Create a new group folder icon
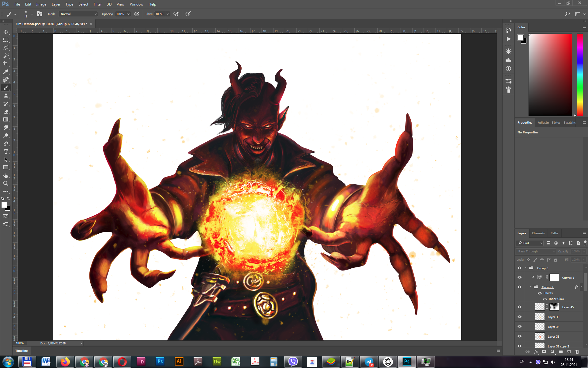 (560, 352)
